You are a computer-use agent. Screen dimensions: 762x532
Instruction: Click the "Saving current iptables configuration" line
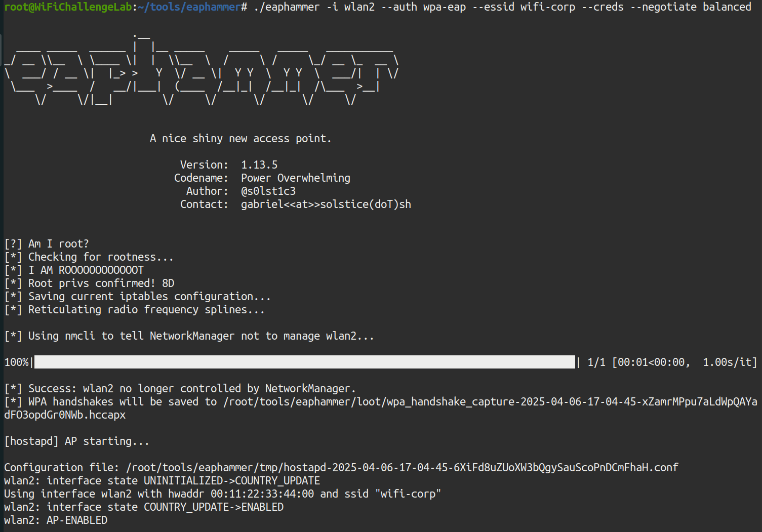coord(149,297)
